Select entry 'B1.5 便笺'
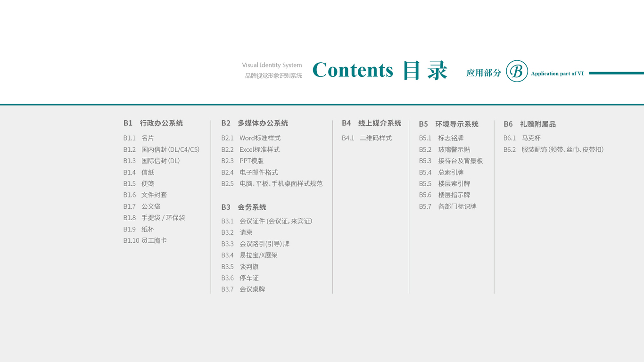Viewport: 644px width, 362px height. pos(139,184)
